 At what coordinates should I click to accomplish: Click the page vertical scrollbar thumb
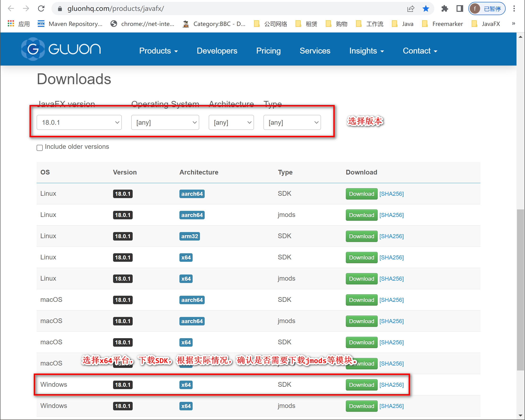[520, 289]
